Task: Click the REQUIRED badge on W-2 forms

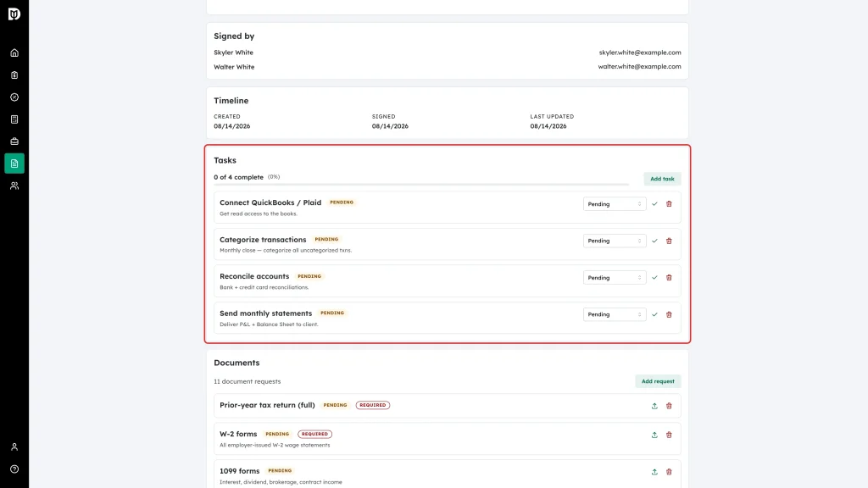Action: [x=315, y=434]
